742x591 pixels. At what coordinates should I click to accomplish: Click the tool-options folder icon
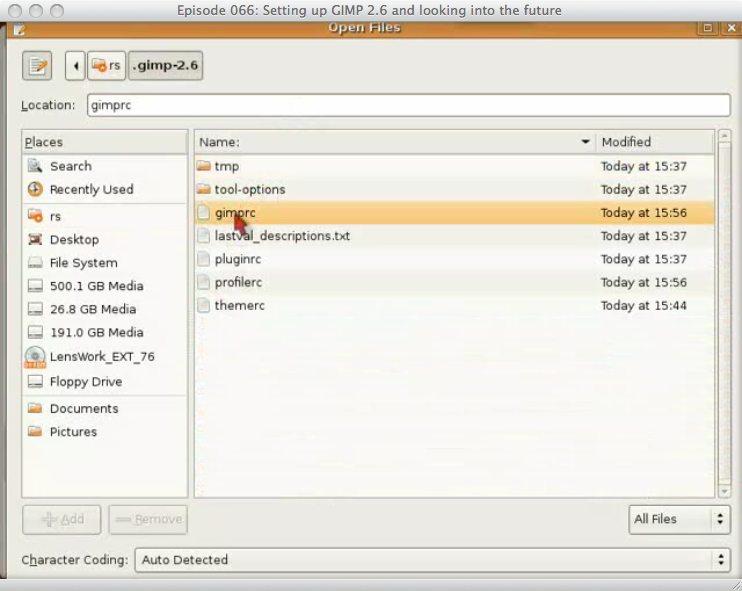203,189
